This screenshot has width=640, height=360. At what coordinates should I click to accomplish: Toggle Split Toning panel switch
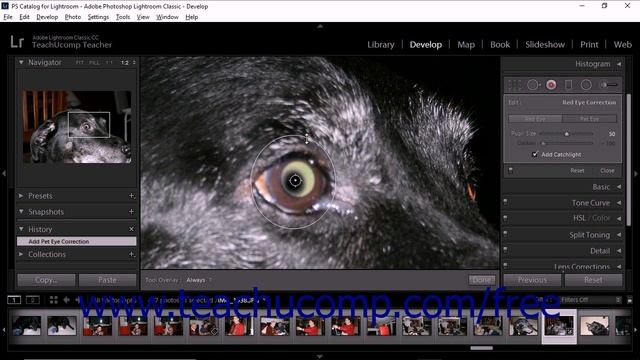click(506, 234)
